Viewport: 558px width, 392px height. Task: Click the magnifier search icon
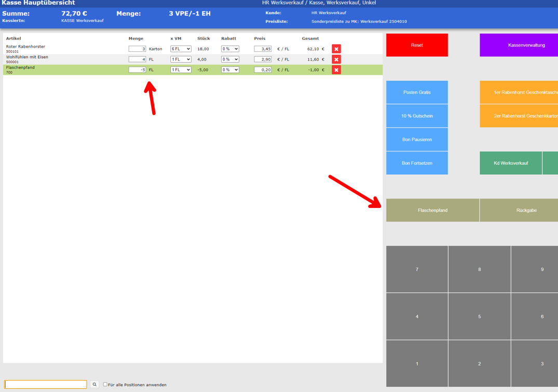pyautogui.click(x=94, y=384)
